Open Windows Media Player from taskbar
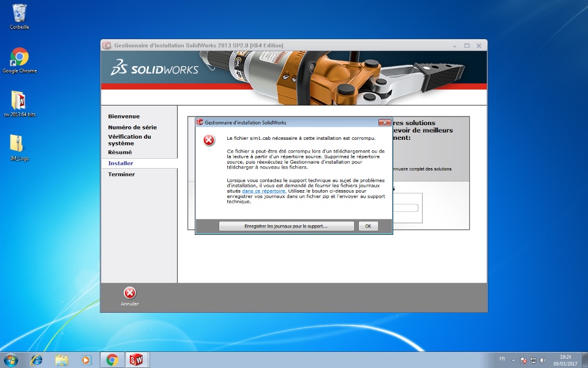The height and width of the screenshot is (368, 588). point(86,360)
